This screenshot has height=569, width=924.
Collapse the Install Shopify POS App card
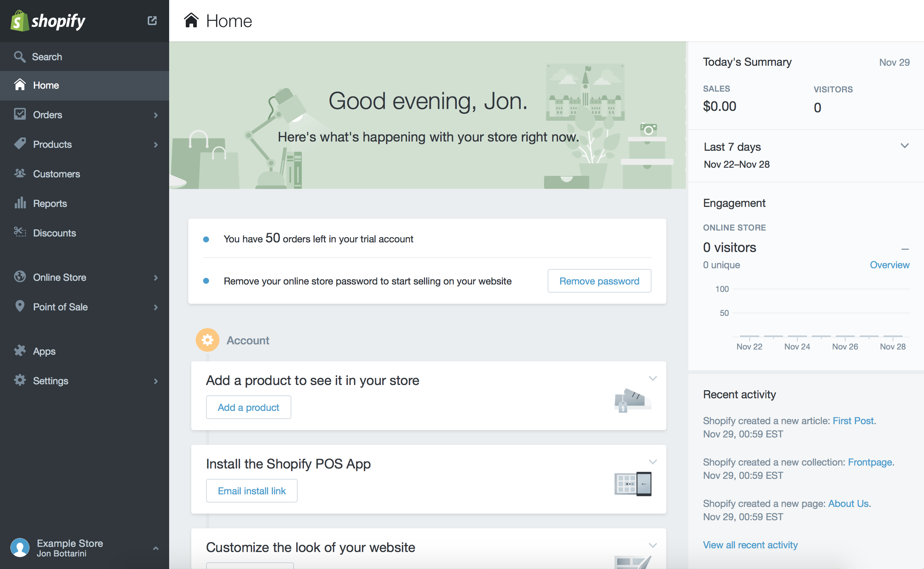point(653,462)
